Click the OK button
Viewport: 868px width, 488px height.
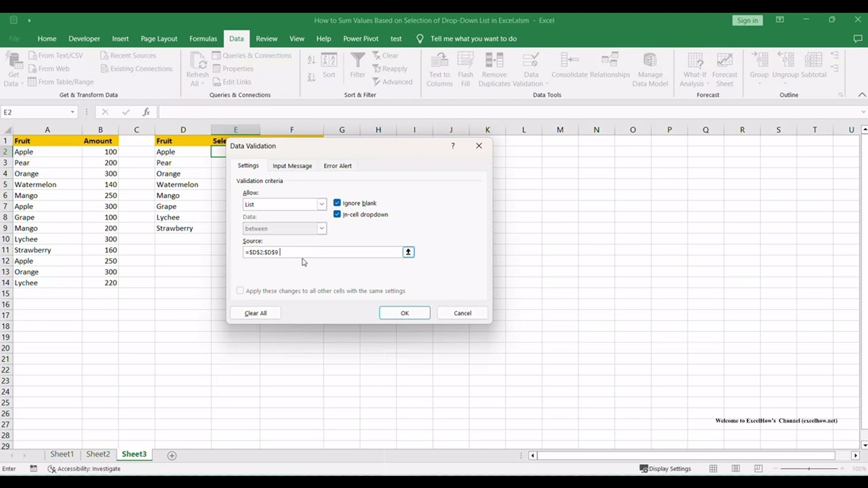coord(405,313)
